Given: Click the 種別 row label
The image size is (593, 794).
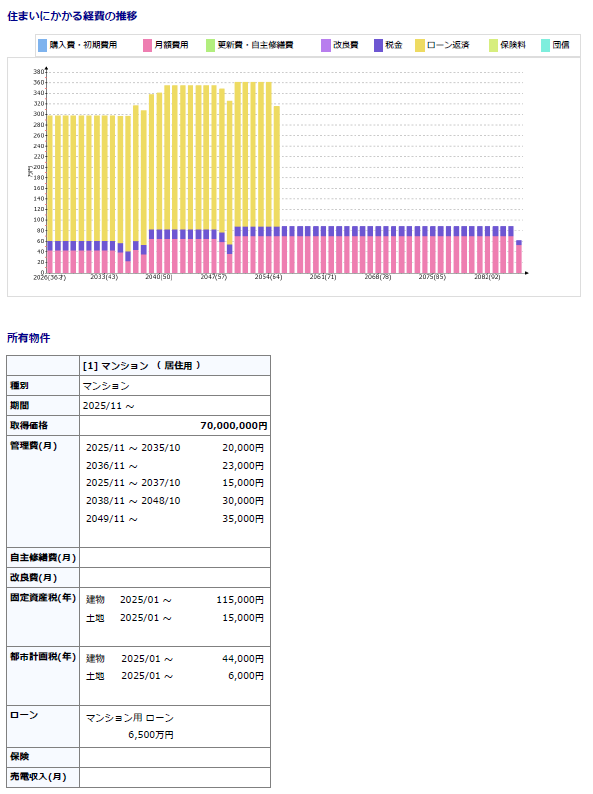Looking at the screenshot, I should tap(19, 386).
